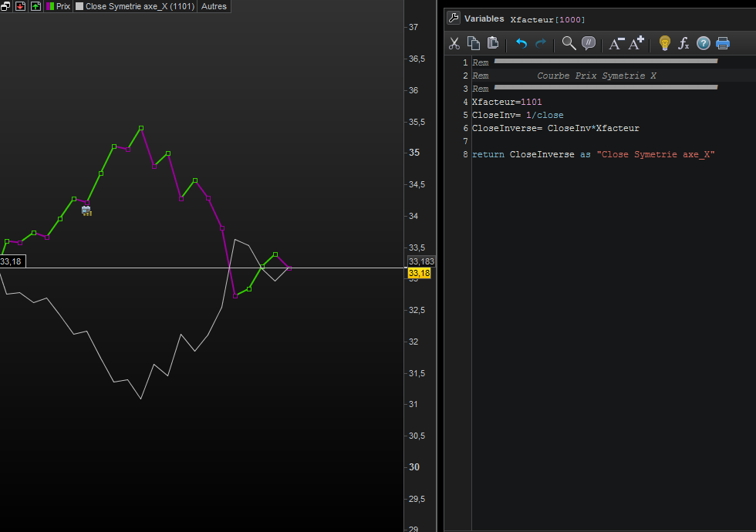Click the paste clipboard icon in the editor

[493, 43]
